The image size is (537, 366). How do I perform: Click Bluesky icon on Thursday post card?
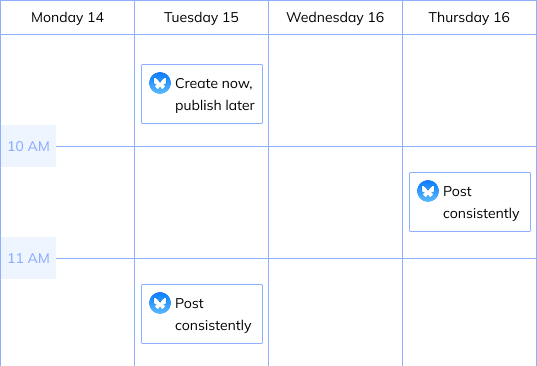tap(428, 191)
